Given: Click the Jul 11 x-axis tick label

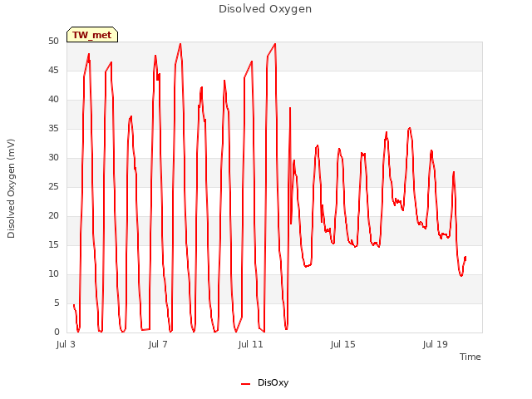Looking at the screenshot, I should [251, 344].
